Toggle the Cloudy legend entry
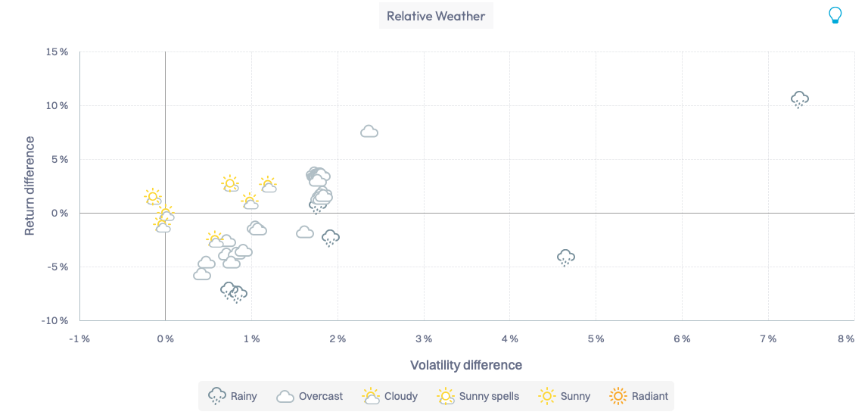Viewport: 868px width, 418px height. (390, 396)
